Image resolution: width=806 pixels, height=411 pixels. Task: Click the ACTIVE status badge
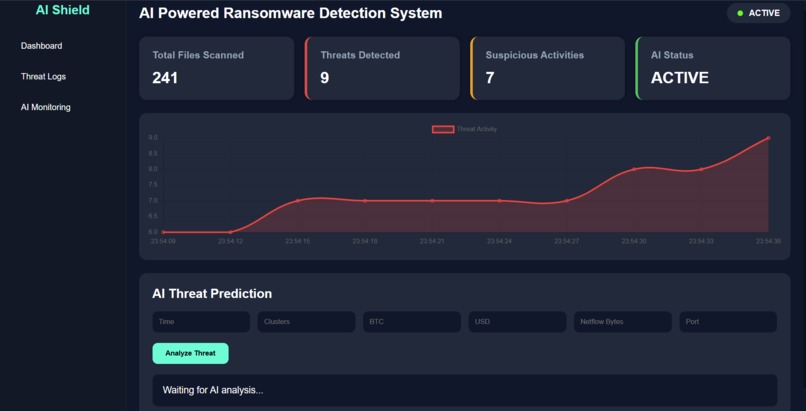point(758,13)
